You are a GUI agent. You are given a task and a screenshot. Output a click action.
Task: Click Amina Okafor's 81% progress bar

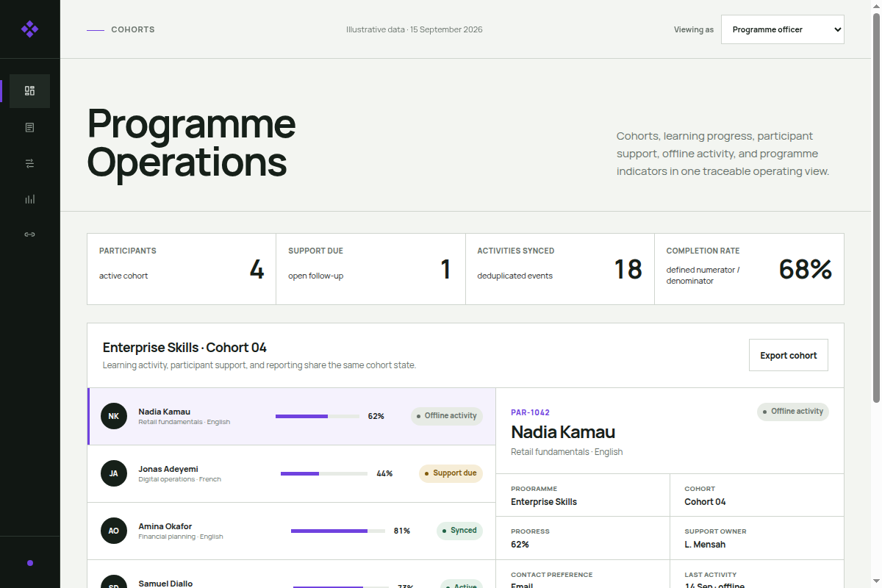[x=338, y=531]
